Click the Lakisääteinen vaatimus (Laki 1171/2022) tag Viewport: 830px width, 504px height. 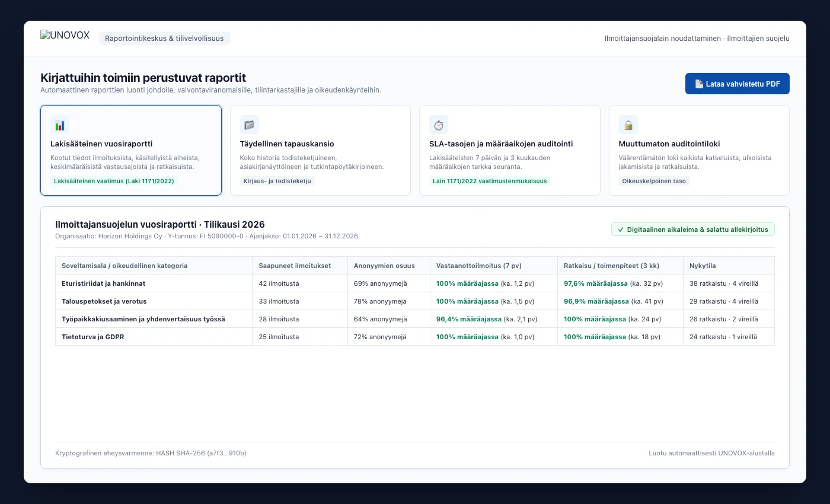coord(114,181)
